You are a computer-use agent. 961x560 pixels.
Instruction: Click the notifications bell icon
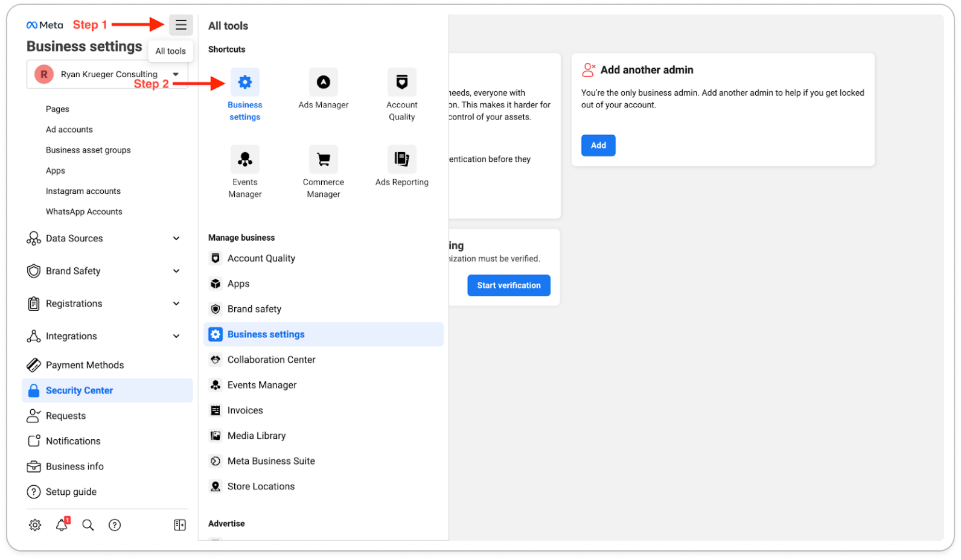click(62, 525)
